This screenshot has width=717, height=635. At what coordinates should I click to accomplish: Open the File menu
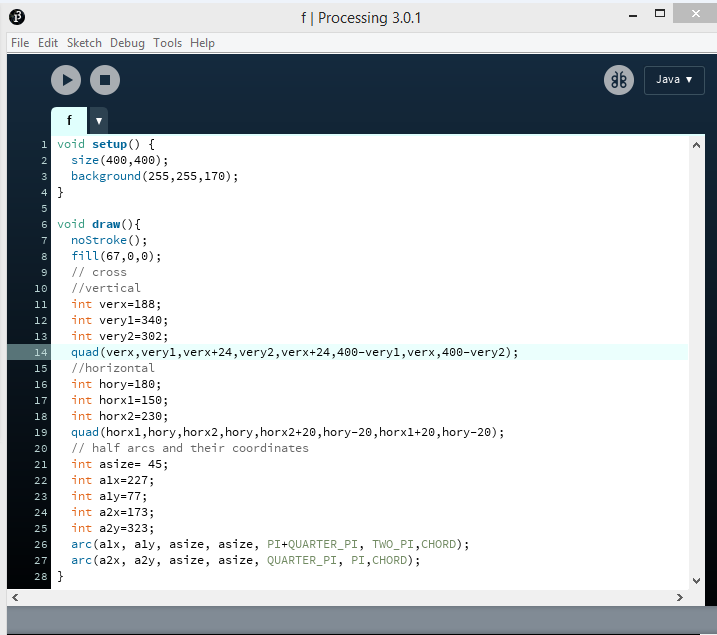click(x=19, y=43)
